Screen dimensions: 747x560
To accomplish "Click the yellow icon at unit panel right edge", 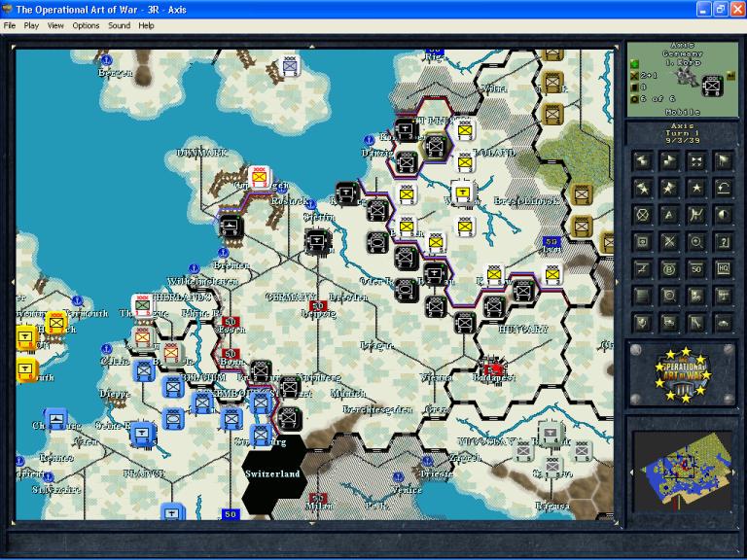I will click(730, 74).
